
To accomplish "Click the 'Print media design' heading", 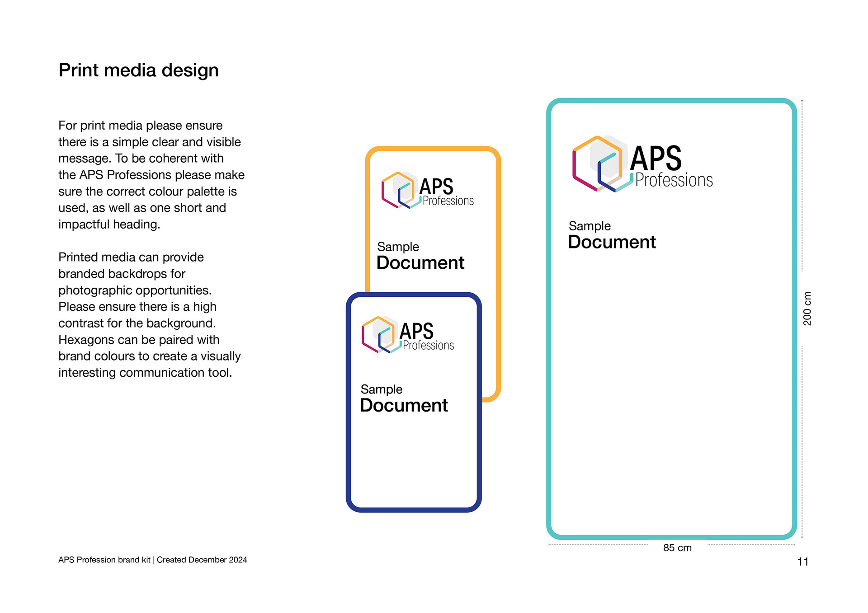I will coord(138,70).
